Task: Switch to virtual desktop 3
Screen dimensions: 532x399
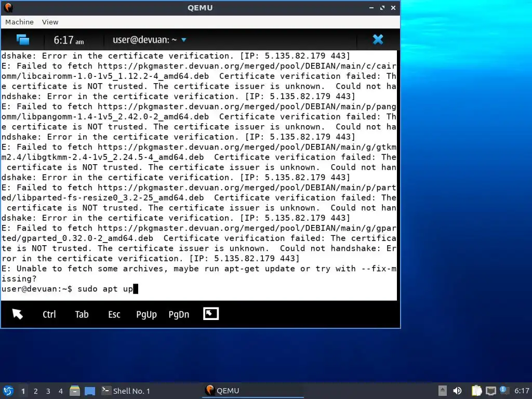Action: tap(48, 391)
